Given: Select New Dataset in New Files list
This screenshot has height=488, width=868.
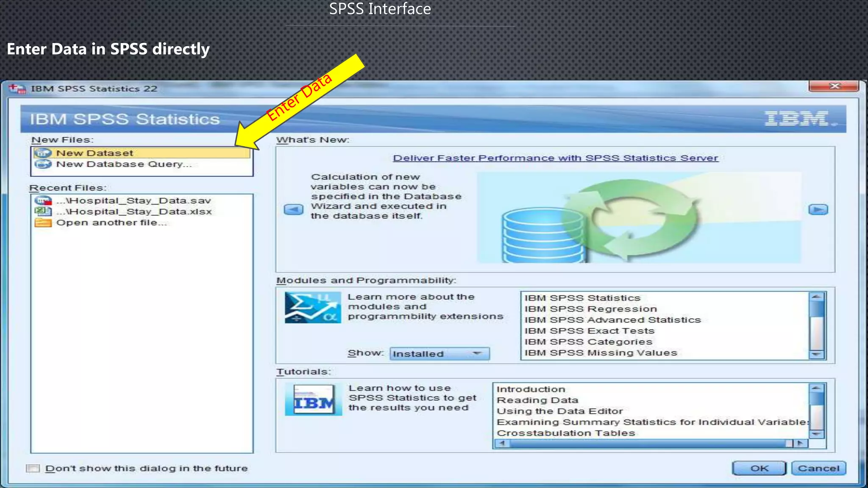Looking at the screenshot, I should (x=142, y=153).
